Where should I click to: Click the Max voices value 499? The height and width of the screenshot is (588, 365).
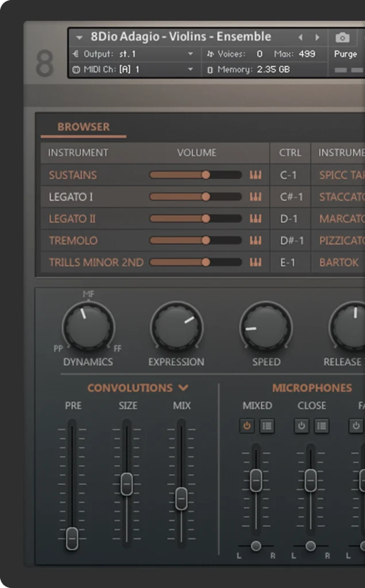click(307, 54)
